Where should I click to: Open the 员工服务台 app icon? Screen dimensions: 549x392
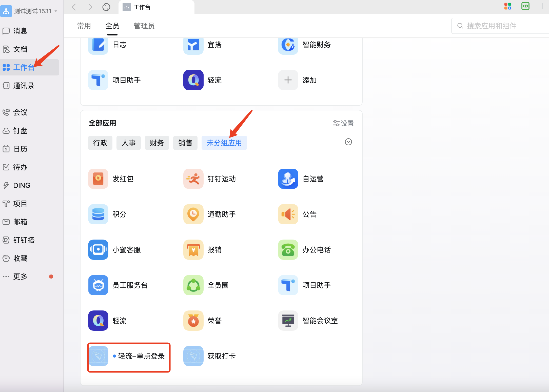point(98,285)
